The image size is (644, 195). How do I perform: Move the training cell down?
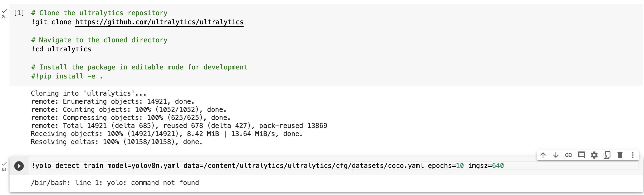(x=556, y=155)
